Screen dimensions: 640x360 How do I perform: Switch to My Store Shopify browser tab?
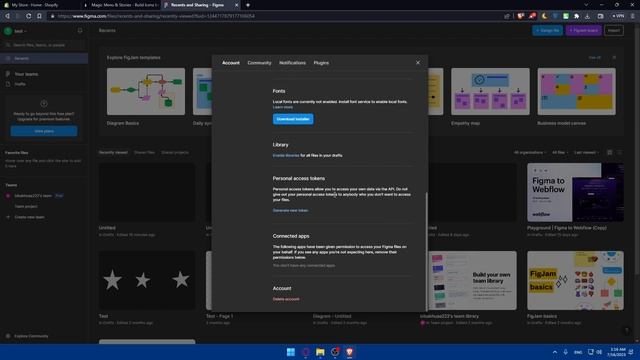(x=40, y=5)
